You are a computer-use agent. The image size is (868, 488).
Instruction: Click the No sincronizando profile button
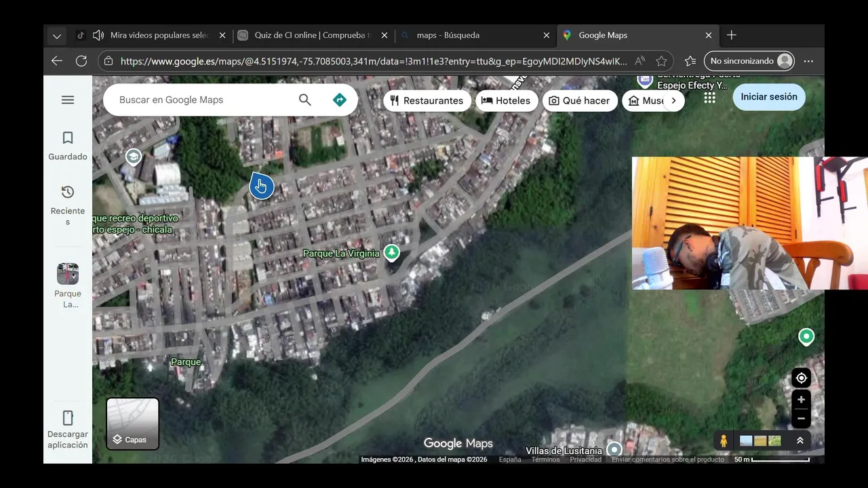pos(750,61)
